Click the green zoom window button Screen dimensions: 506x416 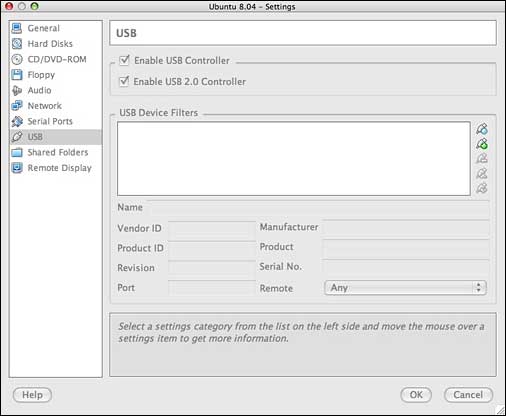[x=34, y=6]
